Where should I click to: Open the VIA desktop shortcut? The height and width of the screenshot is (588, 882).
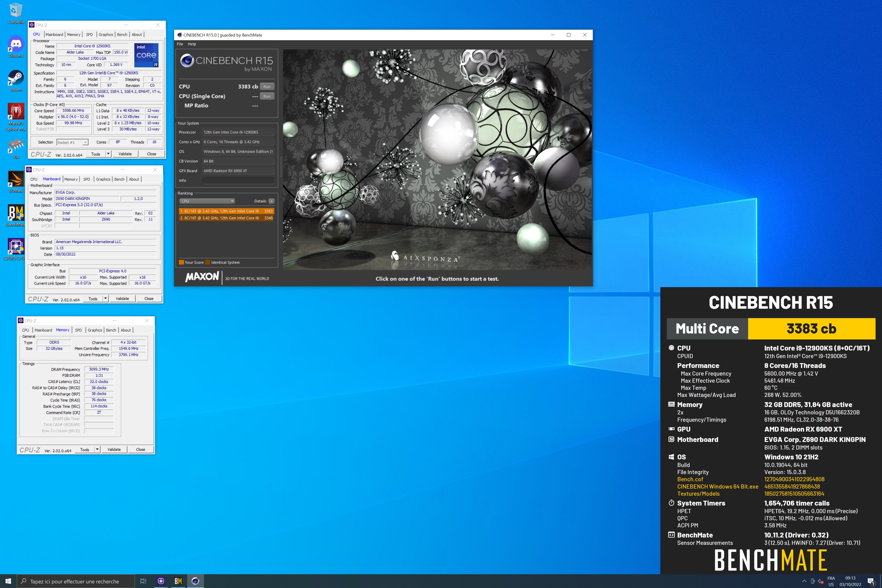coord(16,149)
